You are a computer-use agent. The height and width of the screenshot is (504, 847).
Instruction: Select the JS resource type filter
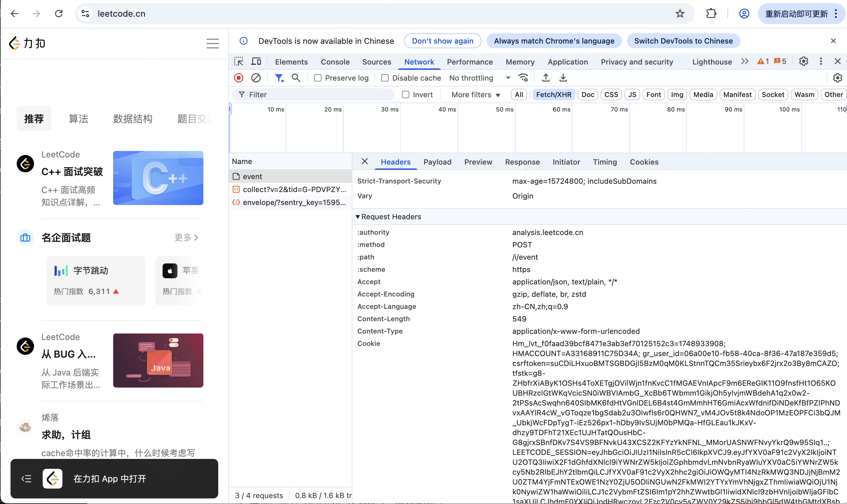click(632, 95)
